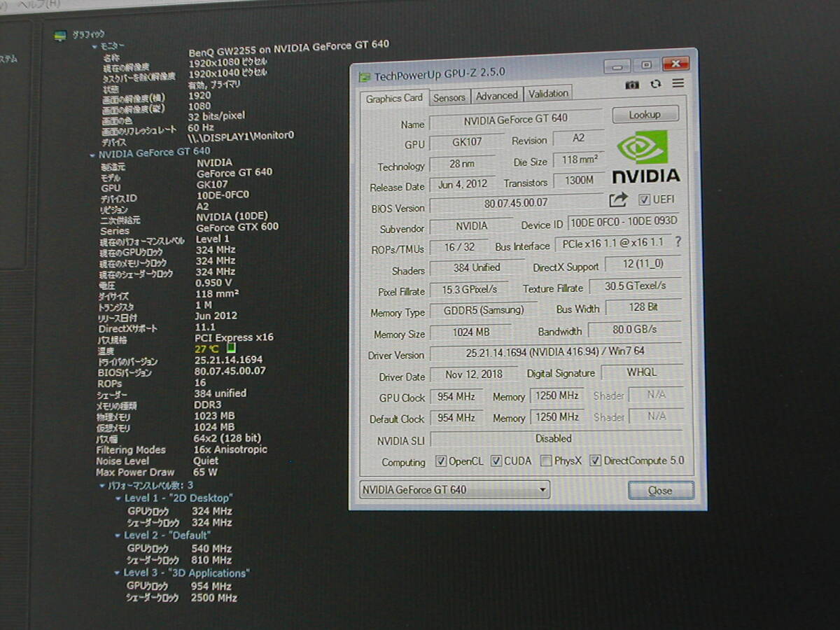The image size is (840, 630).
Task: Collapse Level 1 "2D Desktop" node
Action: click(x=118, y=499)
